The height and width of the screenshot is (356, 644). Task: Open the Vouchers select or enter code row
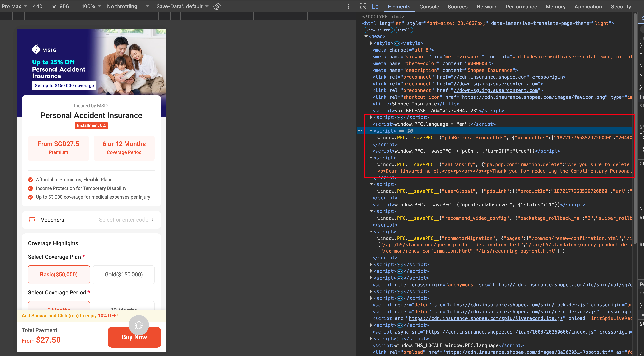[91, 220]
